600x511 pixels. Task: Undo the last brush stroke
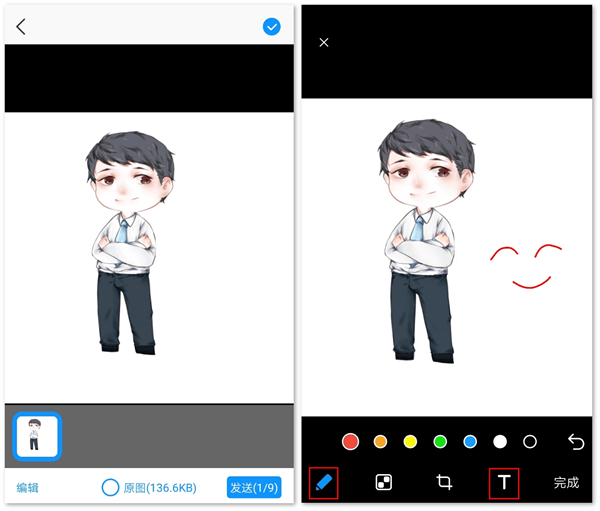tap(576, 441)
